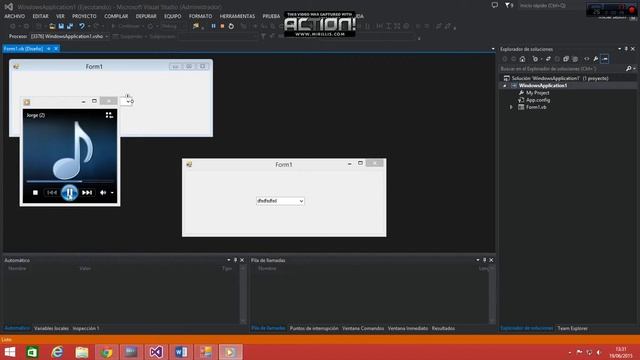Switch to Chrome in taskbar
640x360 pixels.
(107, 352)
